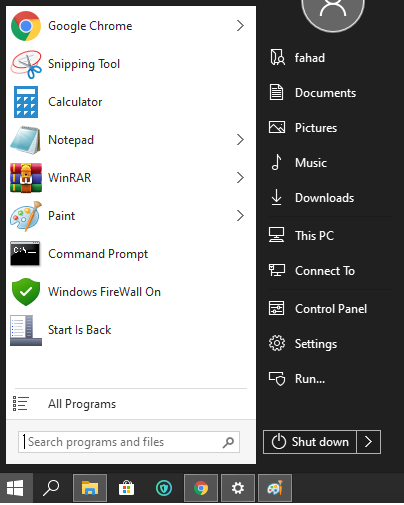Click the Paint taskbar icon
The image size is (404, 505).
[x=275, y=488]
